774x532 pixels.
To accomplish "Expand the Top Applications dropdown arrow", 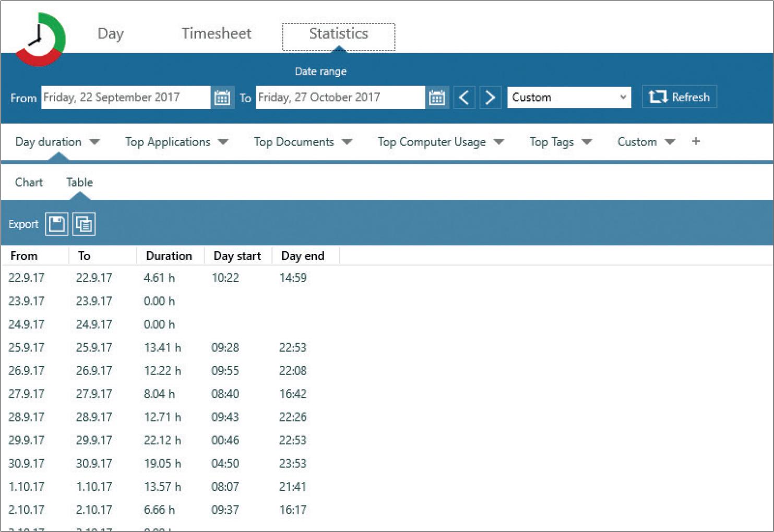I will tap(223, 142).
